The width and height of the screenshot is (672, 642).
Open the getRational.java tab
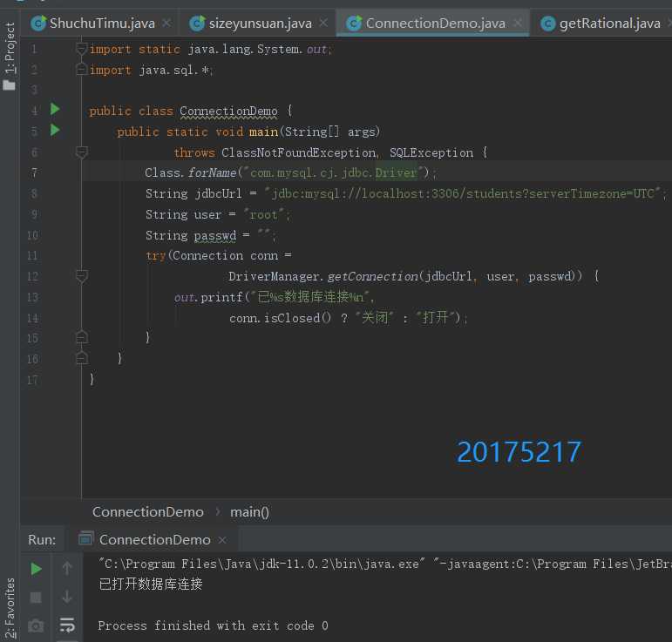click(609, 24)
